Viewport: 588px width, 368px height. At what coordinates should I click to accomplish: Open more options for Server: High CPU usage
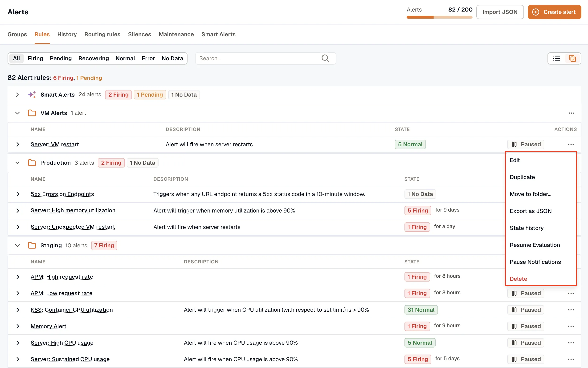click(571, 343)
